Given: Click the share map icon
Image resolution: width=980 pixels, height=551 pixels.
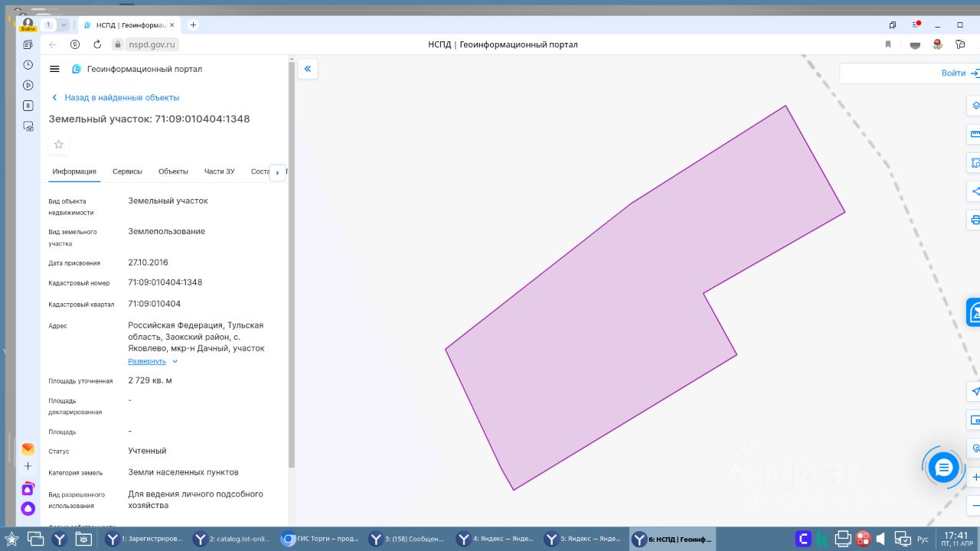Looking at the screenshot, I should (x=975, y=191).
